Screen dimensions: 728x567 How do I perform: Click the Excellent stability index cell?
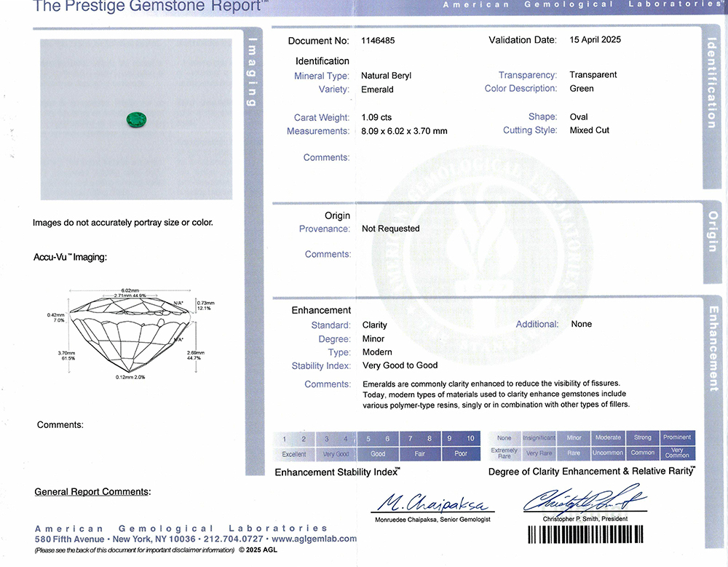pyautogui.click(x=294, y=454)
